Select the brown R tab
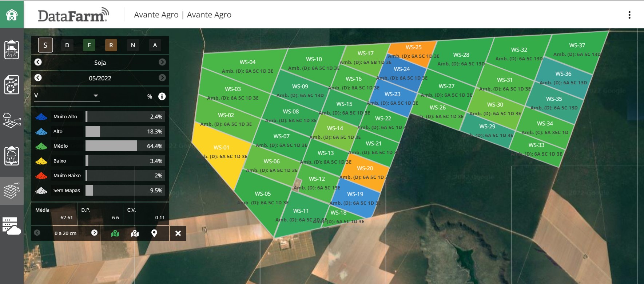Screen dimensions: 644x284 pos(111,45)
